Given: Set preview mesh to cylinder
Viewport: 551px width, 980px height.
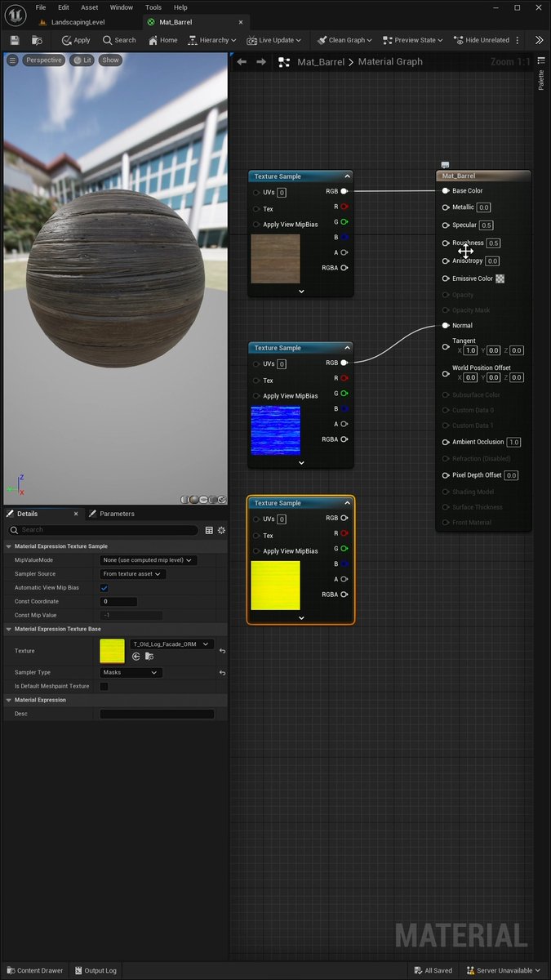Looking at the screenshot, I should tap(185, 500).
